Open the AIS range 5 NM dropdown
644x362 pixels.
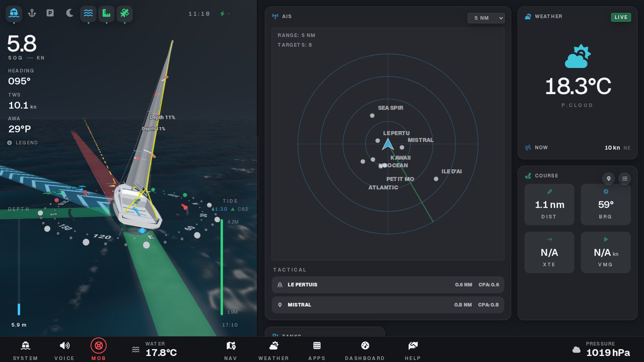click(x=486, y=18)
